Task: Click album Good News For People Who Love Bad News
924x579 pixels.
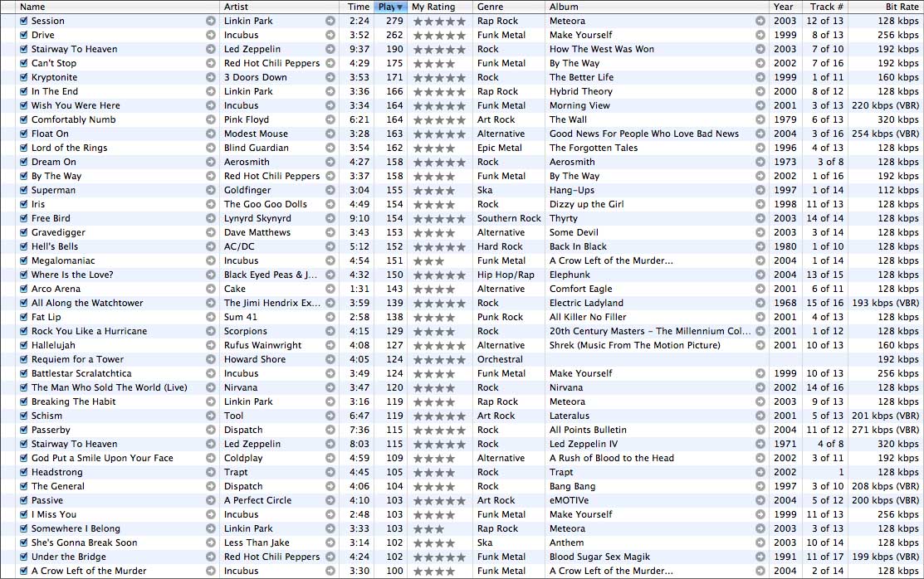Action: tap(644, 134)
